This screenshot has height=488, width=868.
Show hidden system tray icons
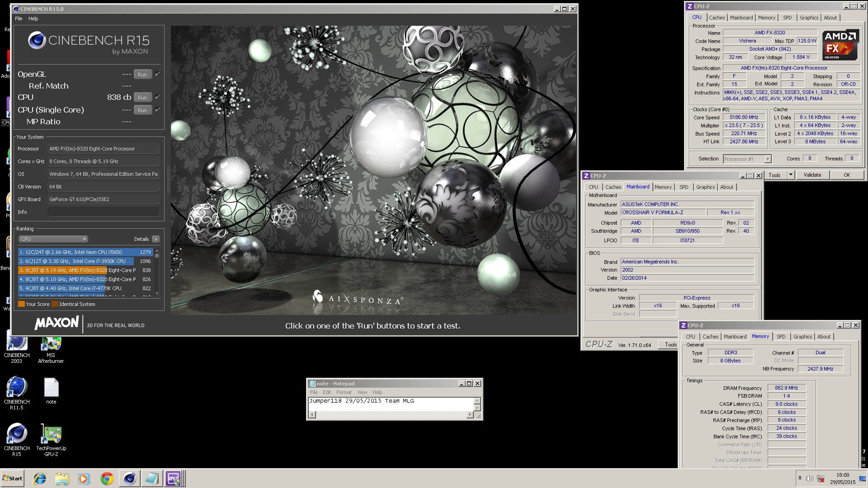[x=800, y=478]
